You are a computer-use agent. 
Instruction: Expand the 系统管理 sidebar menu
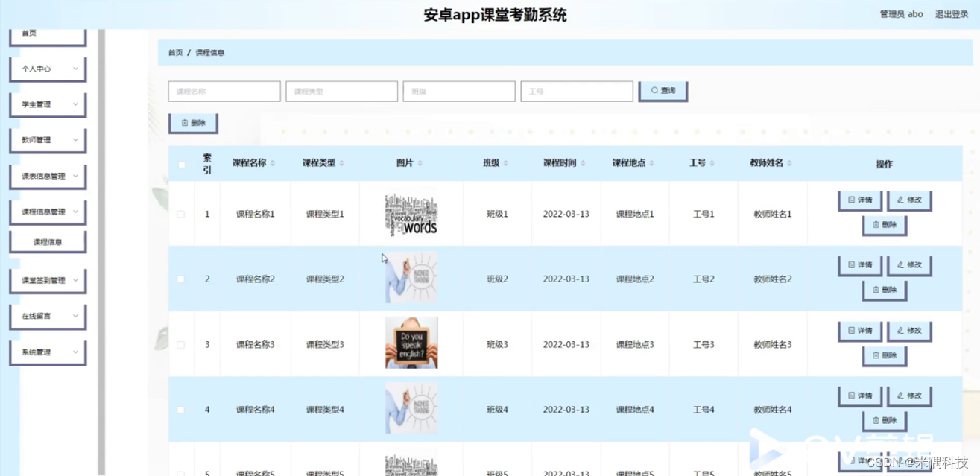[48, 352]
